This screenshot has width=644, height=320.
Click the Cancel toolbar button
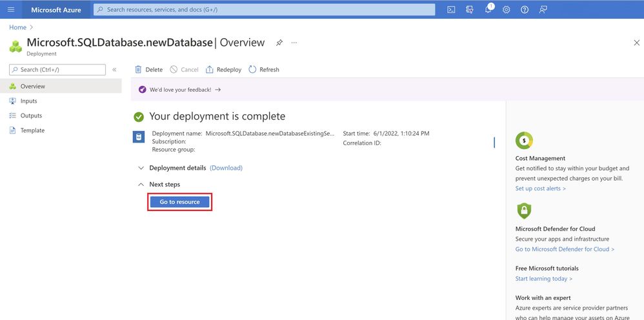pos(184,70)
